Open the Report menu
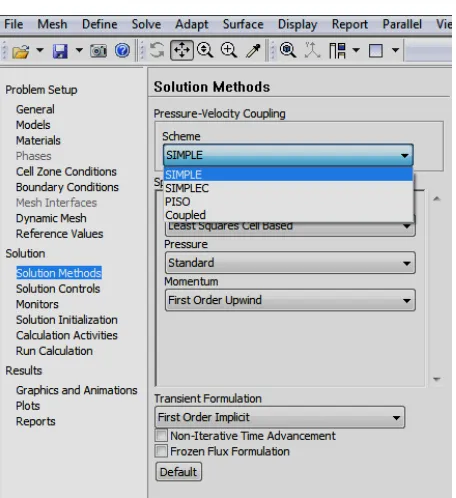 tap(350, 24)
